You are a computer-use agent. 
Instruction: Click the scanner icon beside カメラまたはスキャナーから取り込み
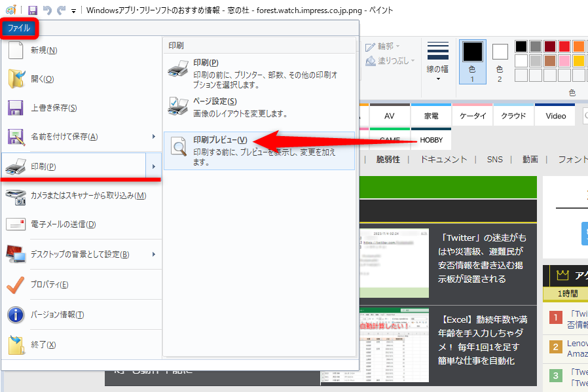coord(16,196)
